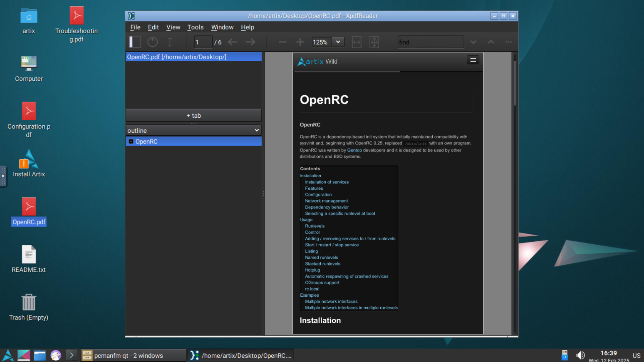644x362 pixels.
Task: Open the wiki hamburger menu icon
Action: (x=473, y=60)
